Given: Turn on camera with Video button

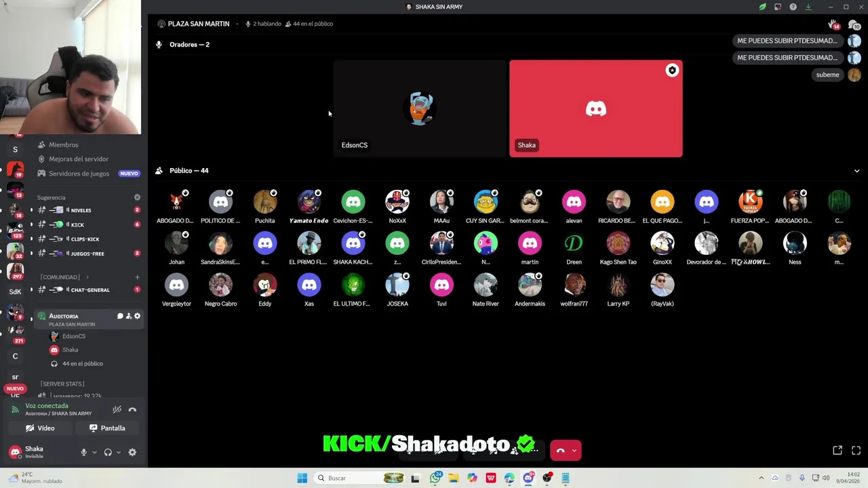Looking at the screenshot, I should (x=40, y=428).
